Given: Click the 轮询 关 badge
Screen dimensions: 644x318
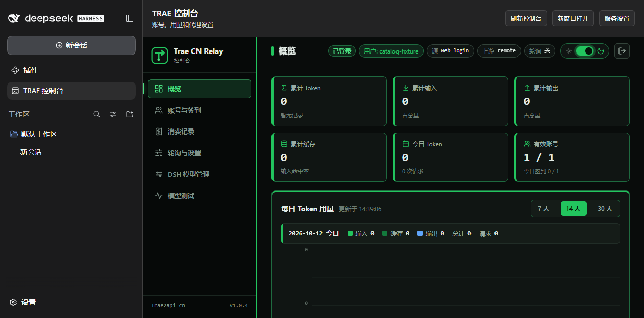Looking at the screenshot, I should tap(539, 51).
